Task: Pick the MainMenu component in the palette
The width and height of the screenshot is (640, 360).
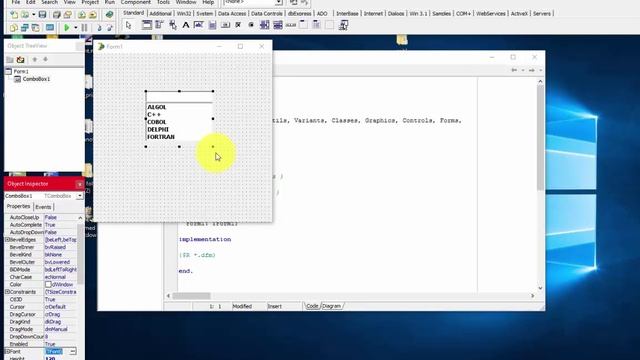Action: coord(160,25)
